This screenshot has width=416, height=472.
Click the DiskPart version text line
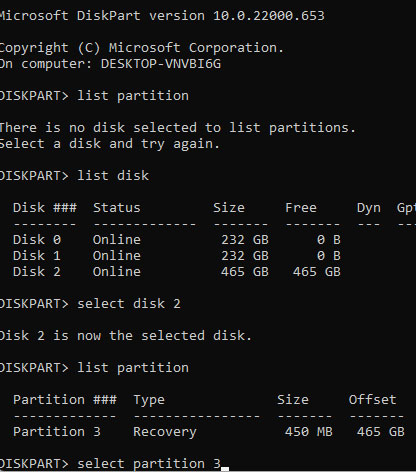162,16
